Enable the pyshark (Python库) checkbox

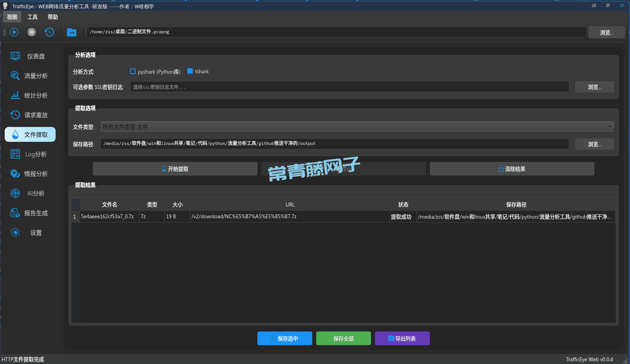tap(133, 72)
